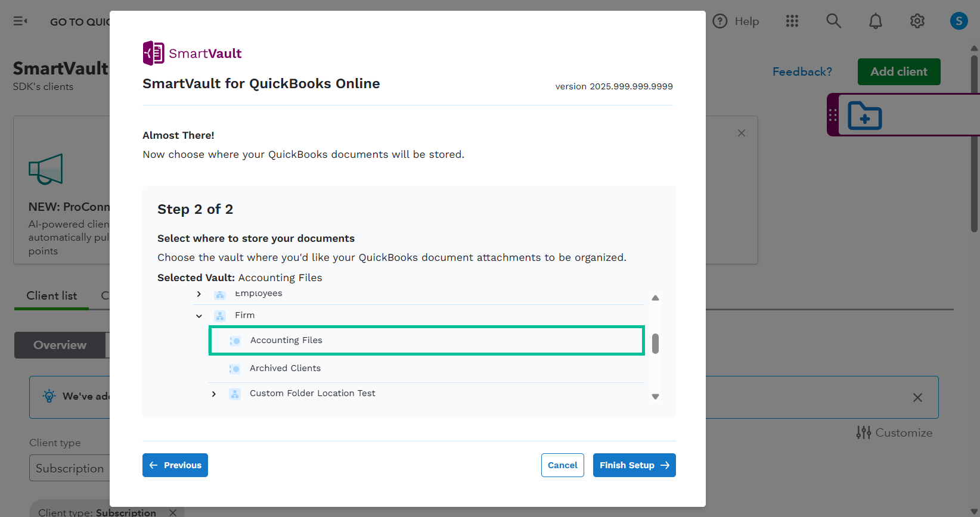Click the vault tree scrollbar thumb

[x=655, y=344]
